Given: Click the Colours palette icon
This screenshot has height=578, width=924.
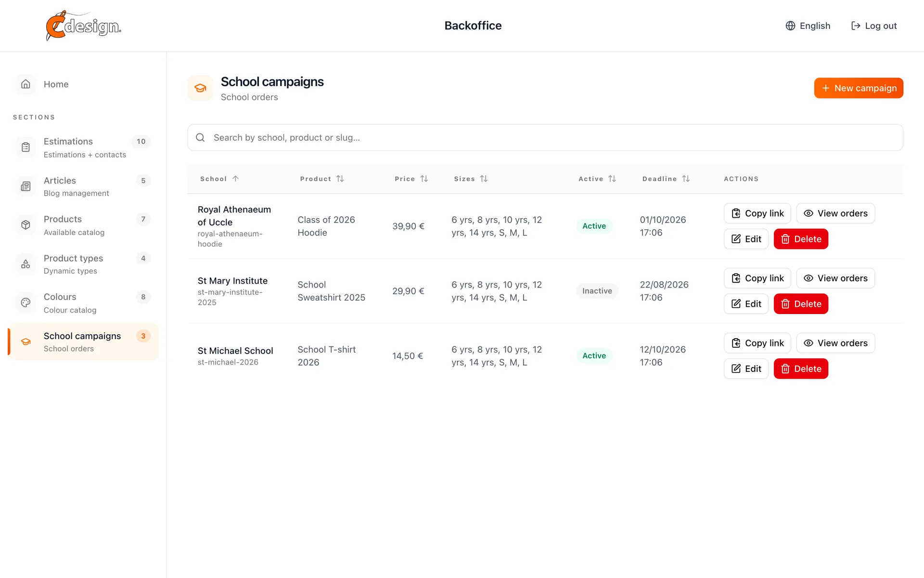Looking at the screenshot, I should coord(26,302).
